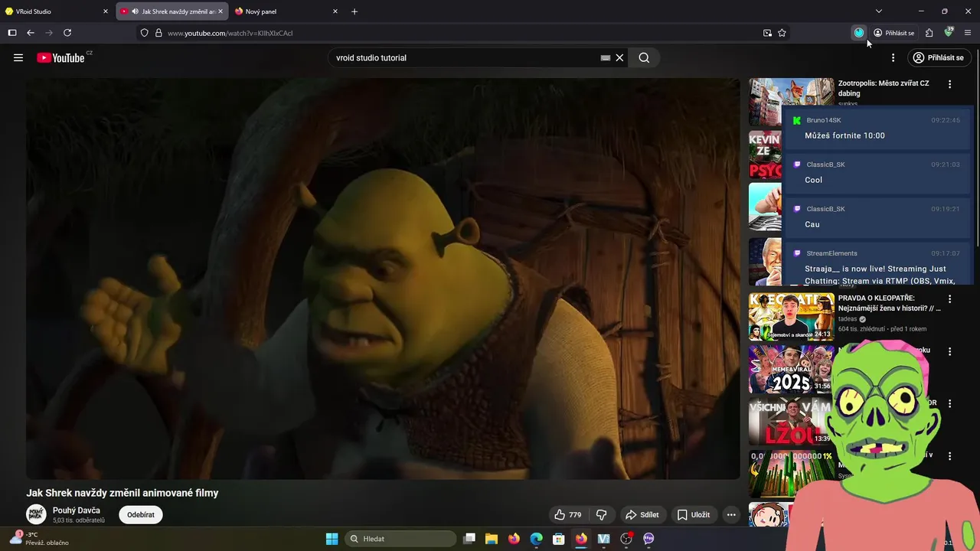
Task: Open picture-in-picture from address bar
Action: pos(767,33)
